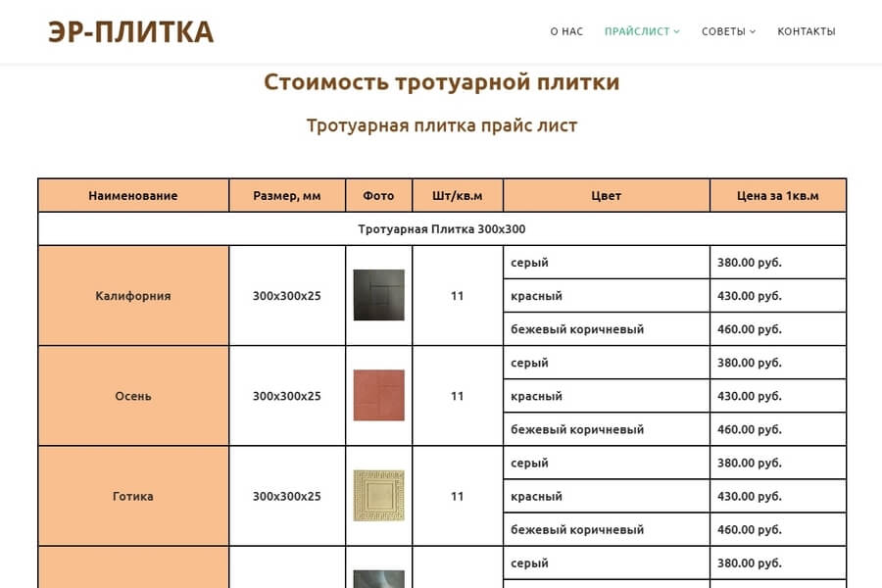Select the Осень product name cell
This screenshot has height=588, width=882.
click(133, 396)
